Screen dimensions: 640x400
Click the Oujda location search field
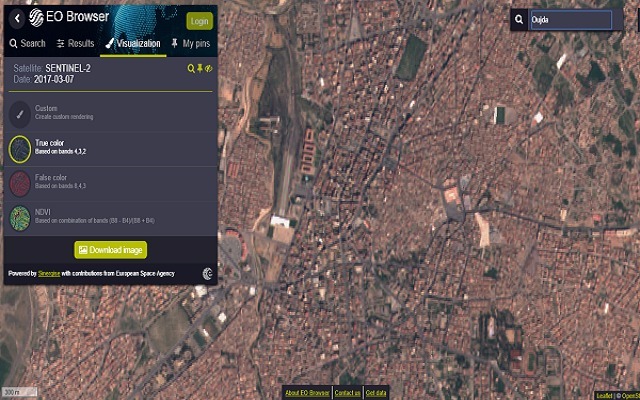[569, 19]
